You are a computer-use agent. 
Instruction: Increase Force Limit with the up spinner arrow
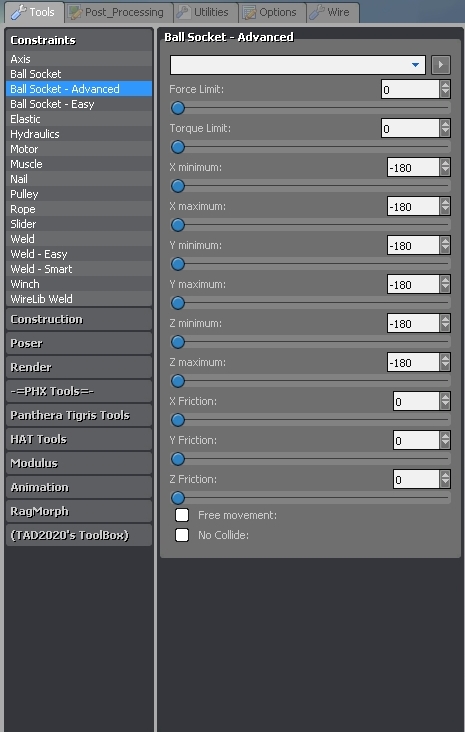coord(445,85)
